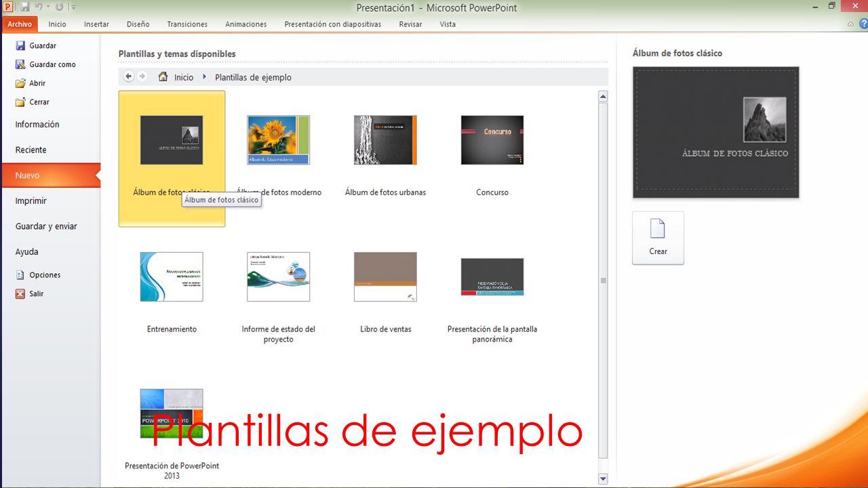Select Informe de estado del proyecto template

[278, 277]
